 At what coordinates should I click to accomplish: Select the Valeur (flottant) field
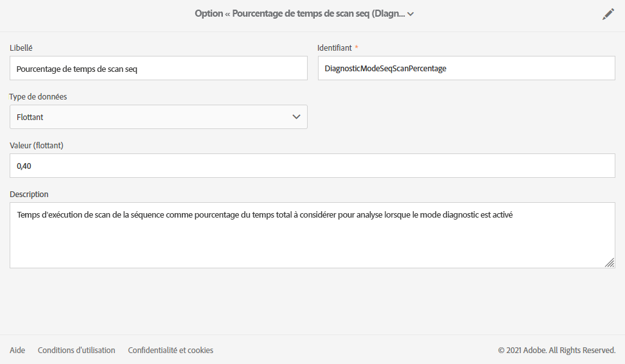point(312,166)
